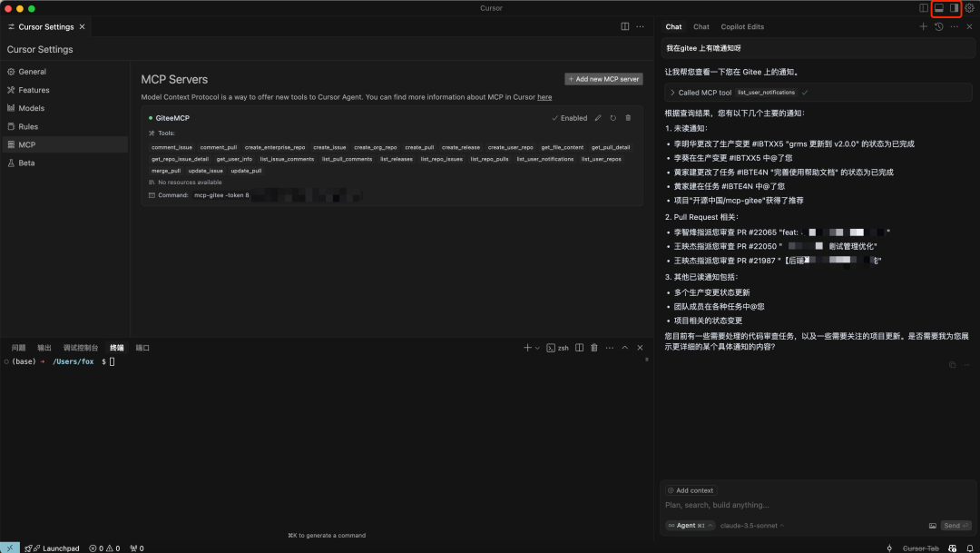Open the Features settings section
980x553 pixels.
34,90
